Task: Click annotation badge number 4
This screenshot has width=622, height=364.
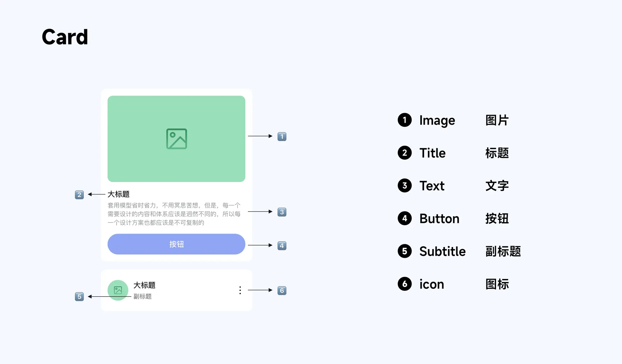Action: [x=282, y=246]
